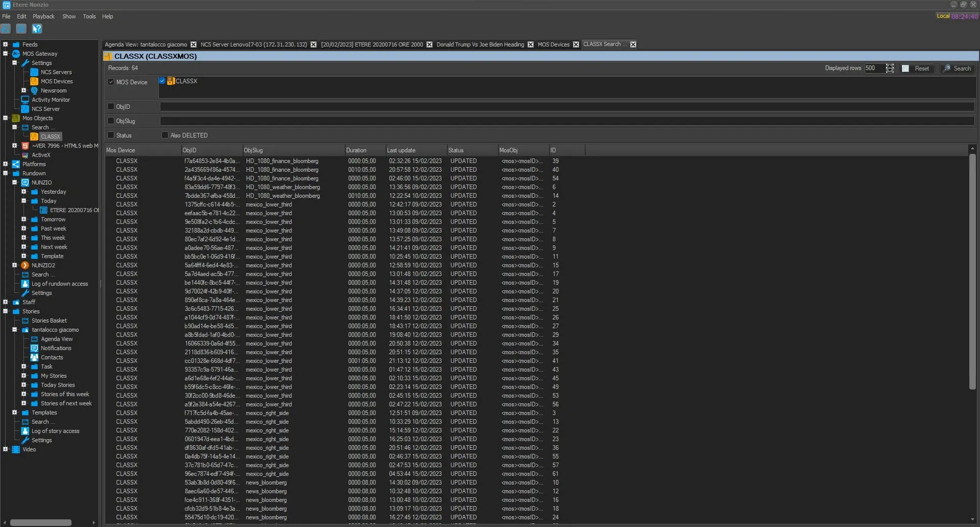The width and height of the screenshot is (980, 527).
Task: Tick the Also DELETED checkbox
Action: (x=165, y=135)
